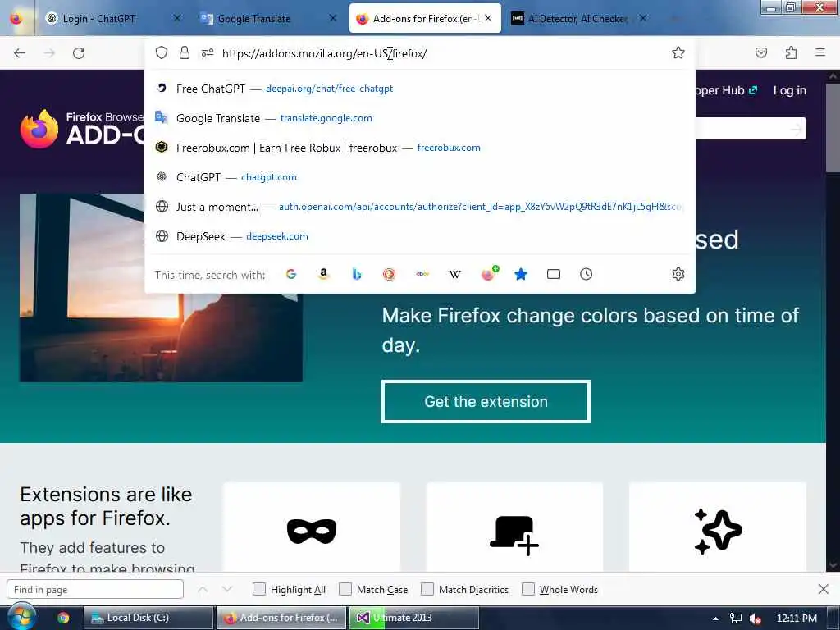Click the padlock site security icon
Image resolution: width=840 pixels, height=630 pixels.
[x=185, y=52]
